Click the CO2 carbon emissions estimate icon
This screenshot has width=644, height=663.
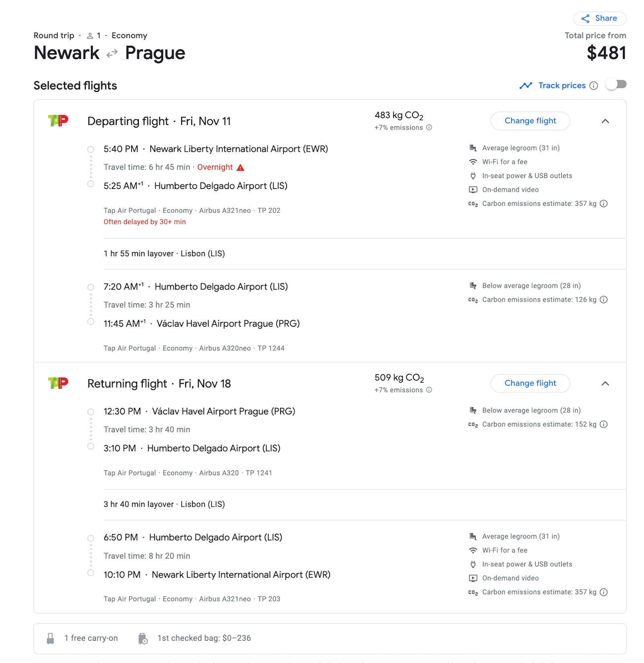click(473, 203)
